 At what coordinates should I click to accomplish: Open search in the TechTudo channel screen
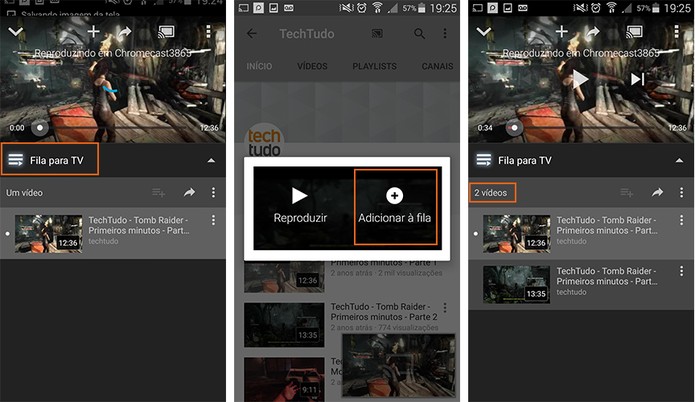[x=419, y=34]
